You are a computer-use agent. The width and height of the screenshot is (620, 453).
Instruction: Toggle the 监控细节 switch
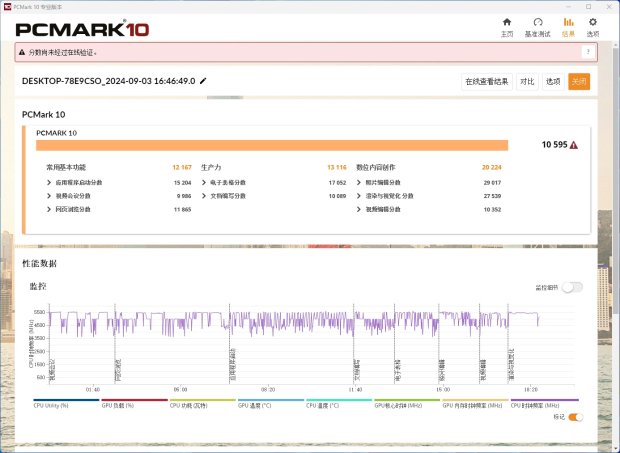click(x=573, y=287)
